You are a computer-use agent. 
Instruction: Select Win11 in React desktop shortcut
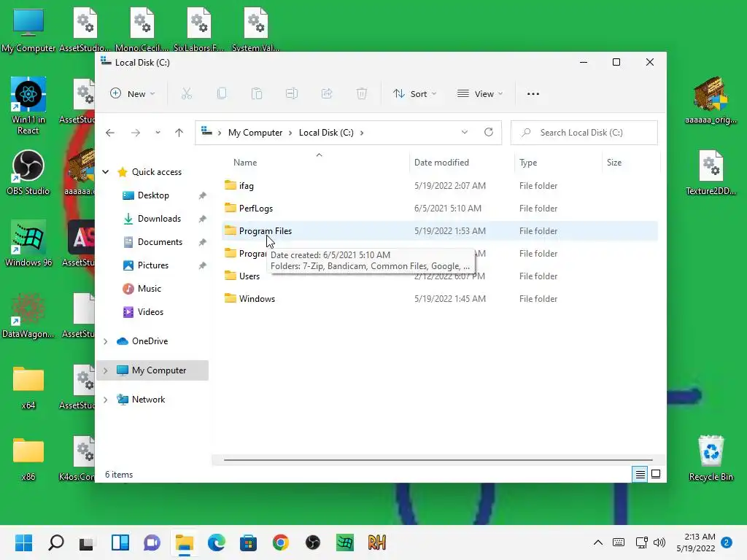[28, 105]
